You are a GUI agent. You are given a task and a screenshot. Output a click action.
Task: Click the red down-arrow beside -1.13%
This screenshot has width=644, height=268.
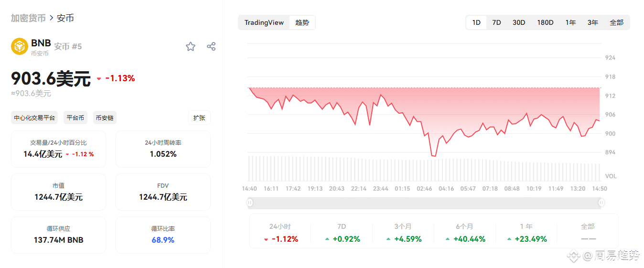tap(99, 79)
